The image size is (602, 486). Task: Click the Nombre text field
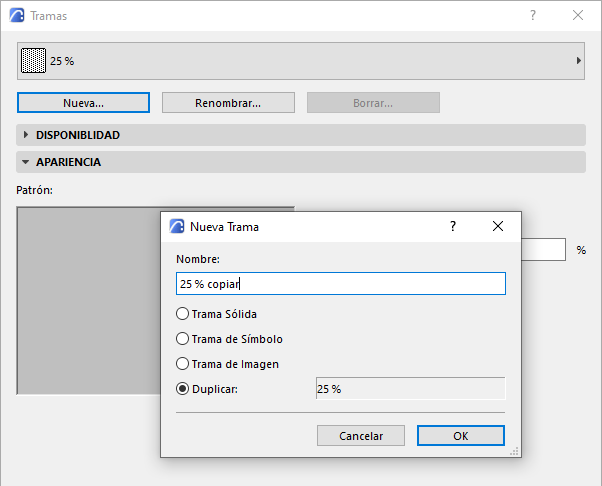coord(340,284)
